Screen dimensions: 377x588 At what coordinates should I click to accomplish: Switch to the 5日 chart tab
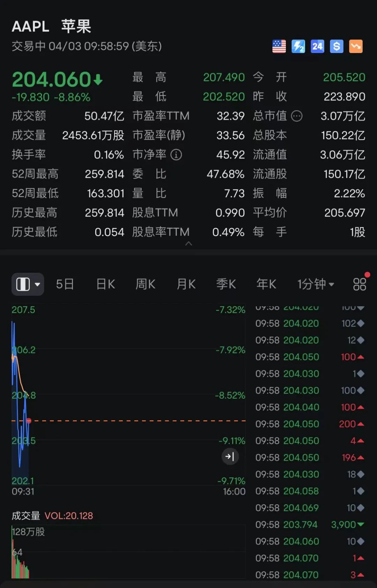pyautogui.click(x=65, y=284)
